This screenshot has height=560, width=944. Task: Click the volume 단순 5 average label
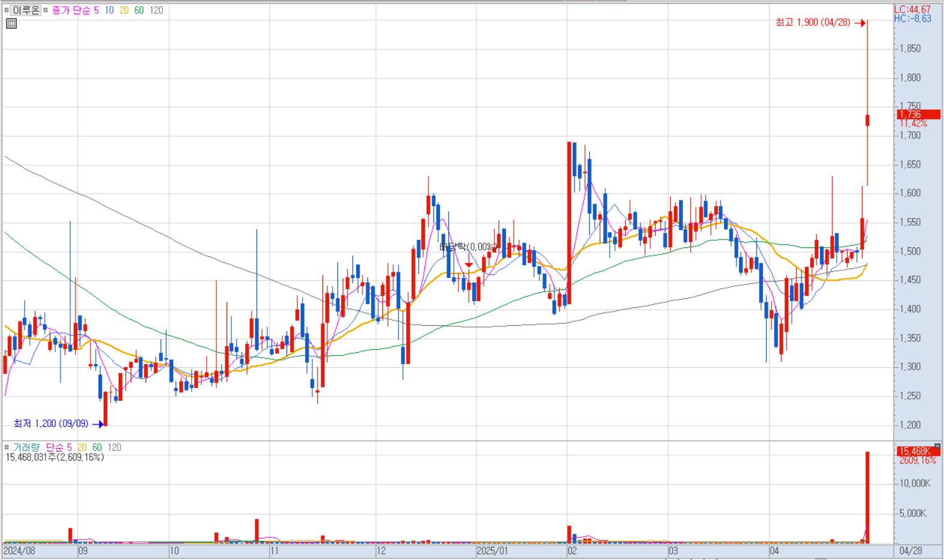coord(59,447)
